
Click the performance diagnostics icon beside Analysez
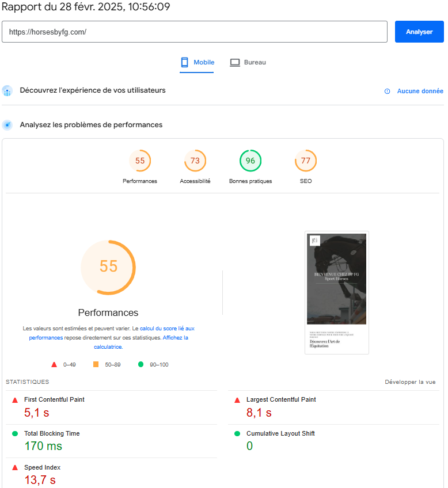coord(7,125)
